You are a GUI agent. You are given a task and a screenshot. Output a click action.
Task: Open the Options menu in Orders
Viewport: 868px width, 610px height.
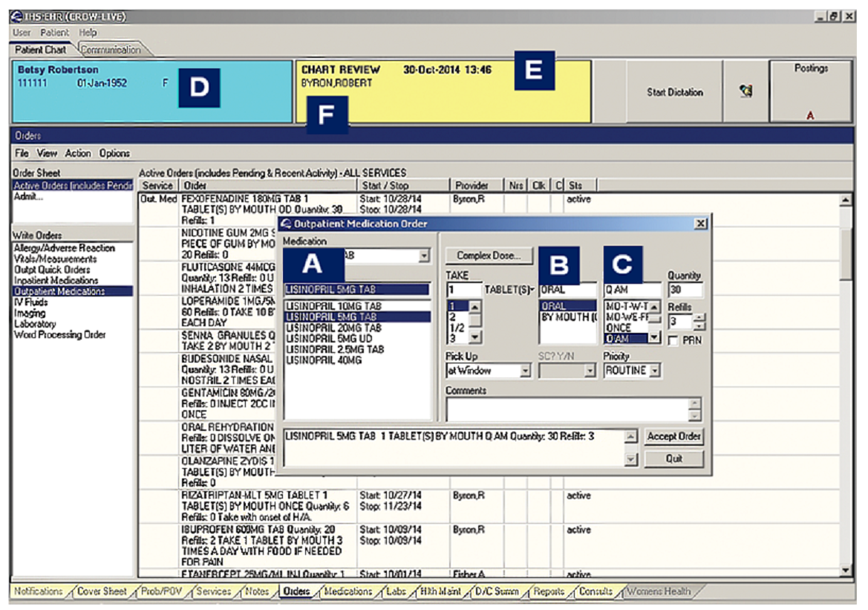point(114,154)
